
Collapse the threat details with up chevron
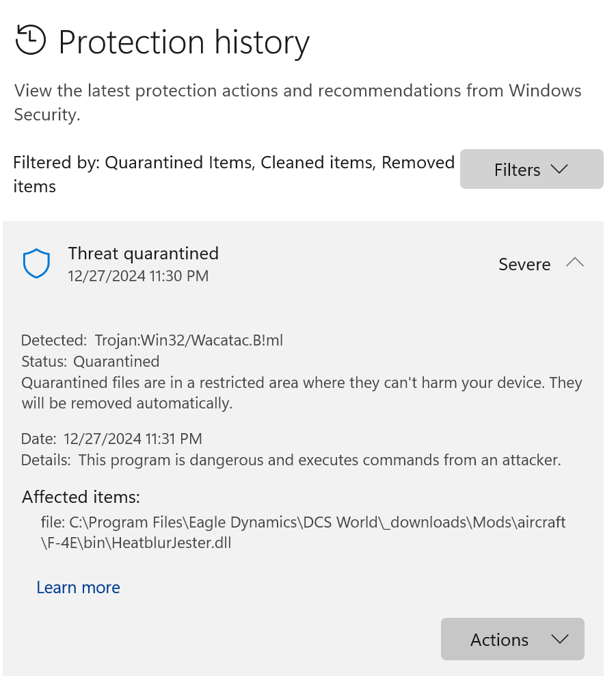575,262
